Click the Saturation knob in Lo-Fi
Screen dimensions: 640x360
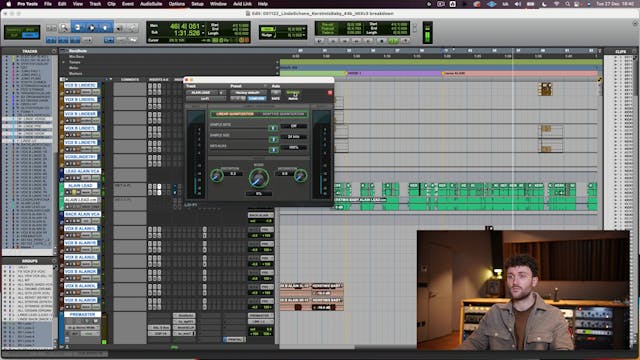tap(300, 176)
